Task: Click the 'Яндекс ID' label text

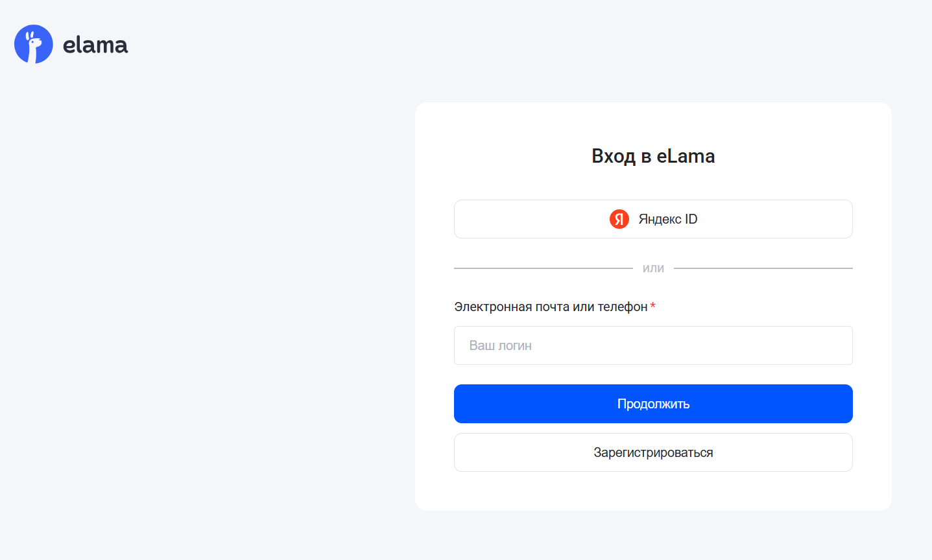Action: [668, 219]
